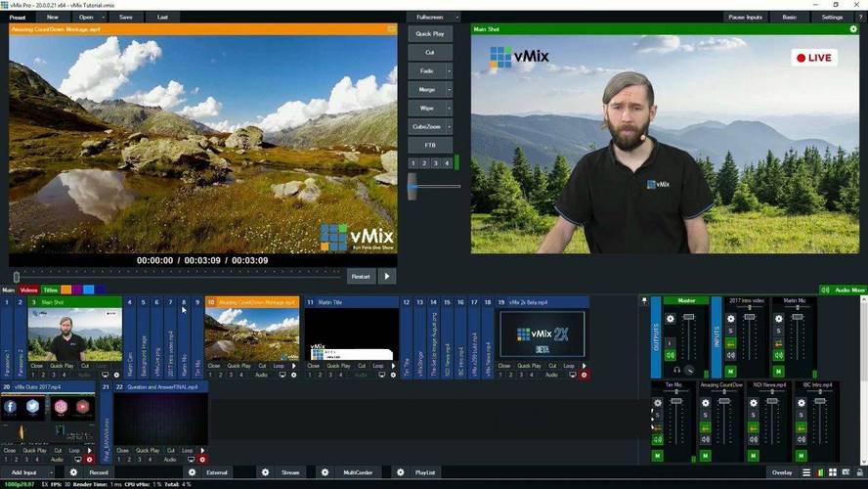
Task: Click the Restart button under preview
Action: click(x=361, y=277)
